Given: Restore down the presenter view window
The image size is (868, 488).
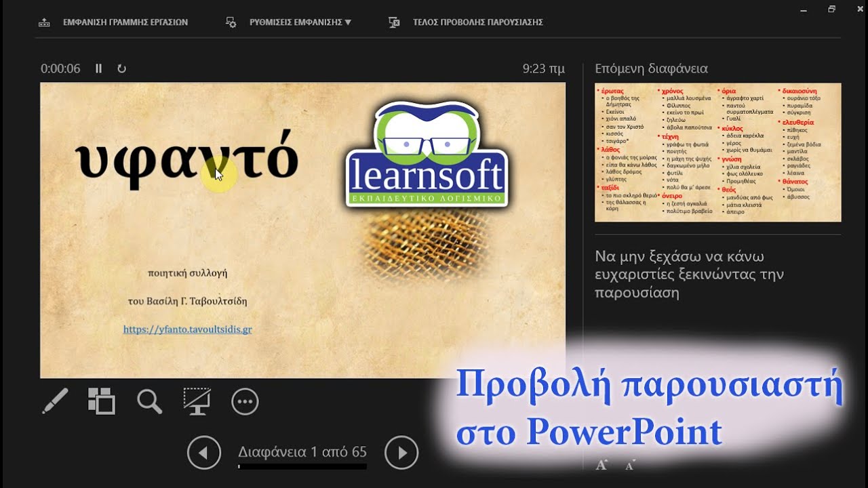Looking at the screenshot, I should (x=832, y=9).
